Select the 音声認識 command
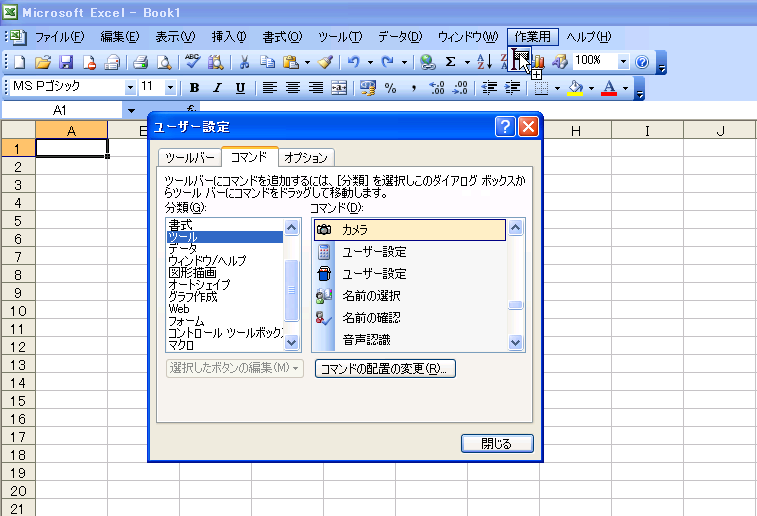Viewport: 757px width, 516px height. pos(409,340)
